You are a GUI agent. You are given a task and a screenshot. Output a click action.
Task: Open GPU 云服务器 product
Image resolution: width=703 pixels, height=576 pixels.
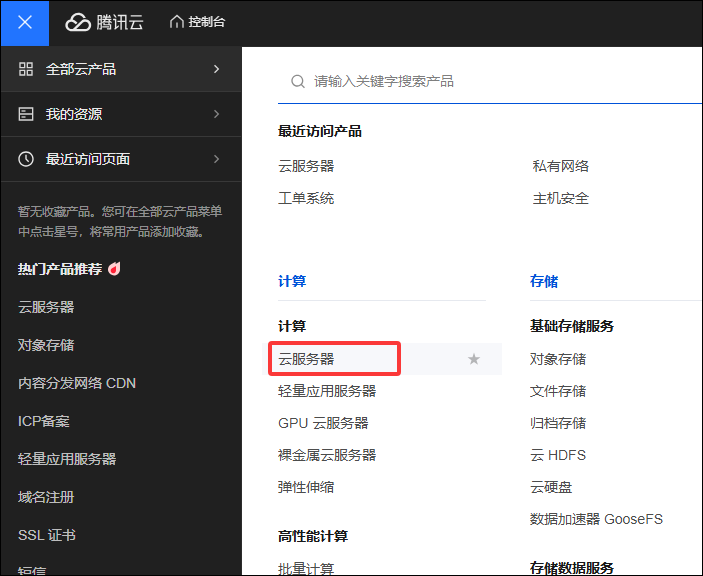tap(323, 423)
